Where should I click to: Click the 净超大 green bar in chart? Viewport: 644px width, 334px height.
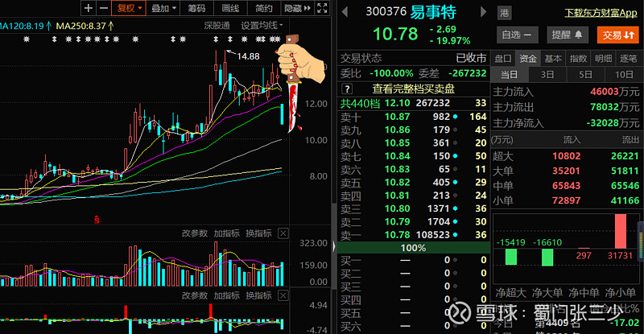[511, 258]
